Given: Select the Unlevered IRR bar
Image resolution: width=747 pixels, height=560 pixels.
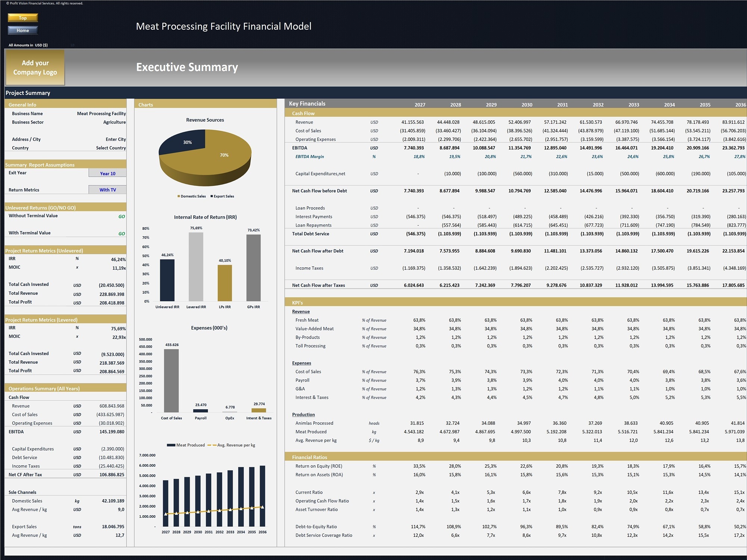Looking at the screenshot, I should point(167,280).
